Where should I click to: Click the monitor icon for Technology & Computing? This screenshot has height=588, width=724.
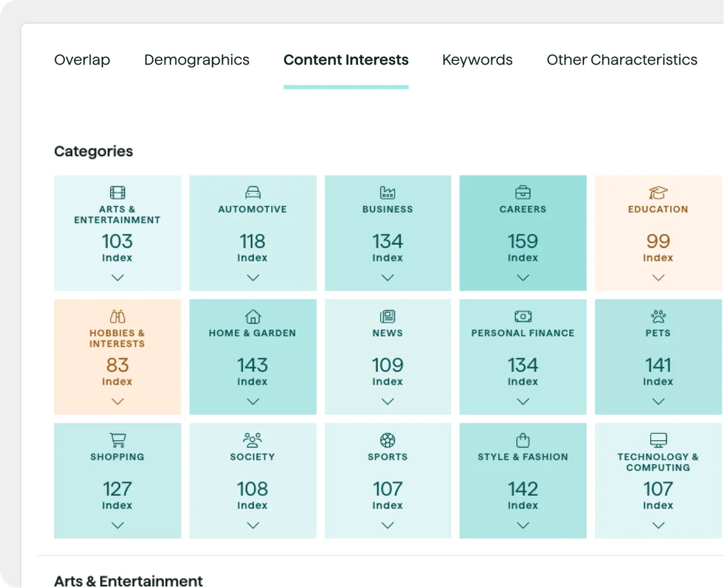[x=658, y=440]
